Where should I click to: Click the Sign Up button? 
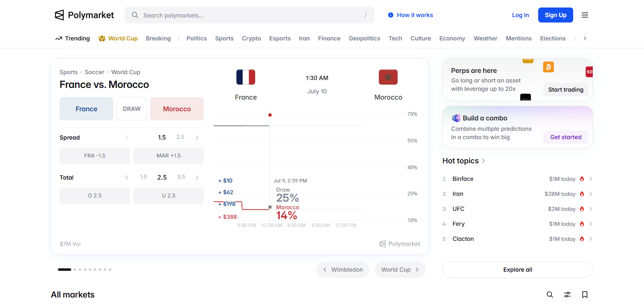point(556,15)
